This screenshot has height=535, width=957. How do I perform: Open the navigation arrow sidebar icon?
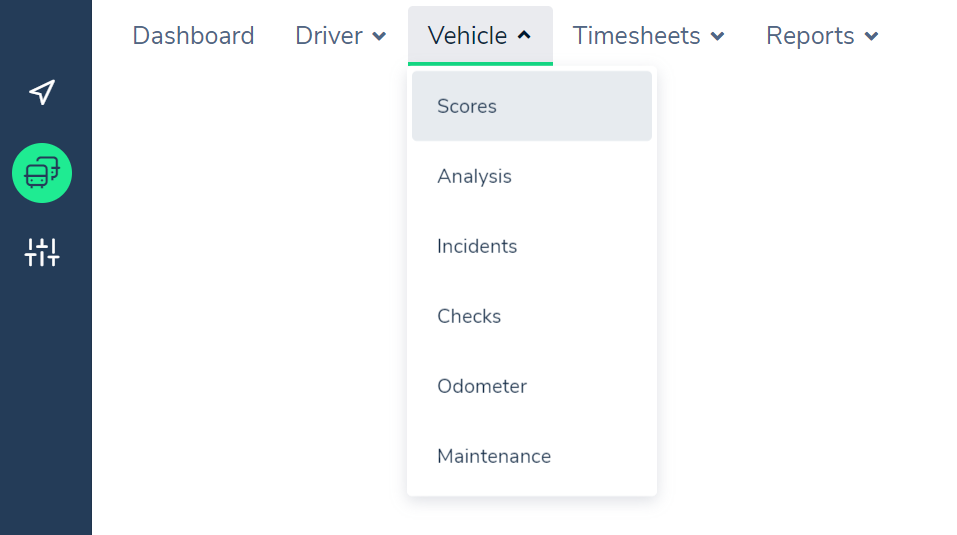pos(42,93)
